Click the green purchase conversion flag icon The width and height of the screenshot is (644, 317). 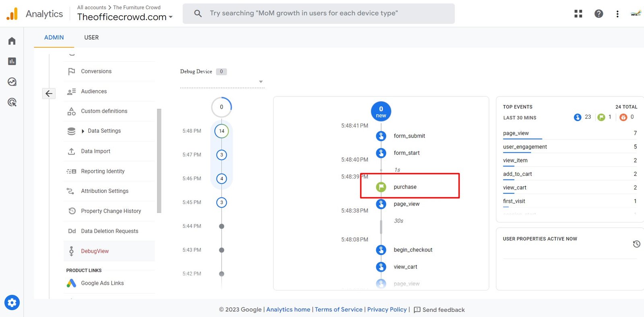tap(381, 187)
